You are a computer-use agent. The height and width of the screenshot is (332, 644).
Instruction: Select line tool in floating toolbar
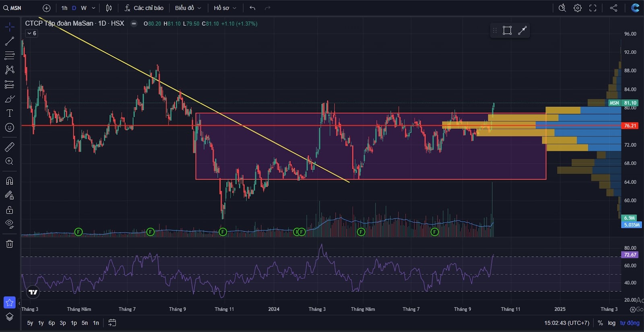[522, 31]
